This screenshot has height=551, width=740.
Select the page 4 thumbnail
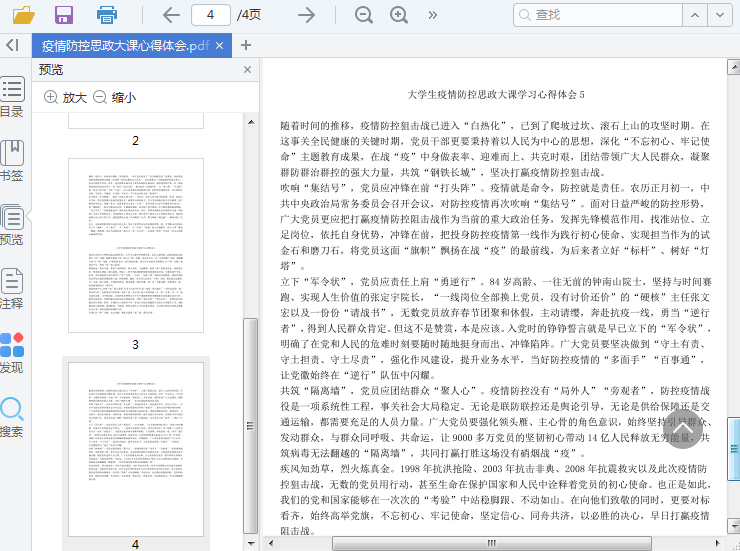pos(136,449)
